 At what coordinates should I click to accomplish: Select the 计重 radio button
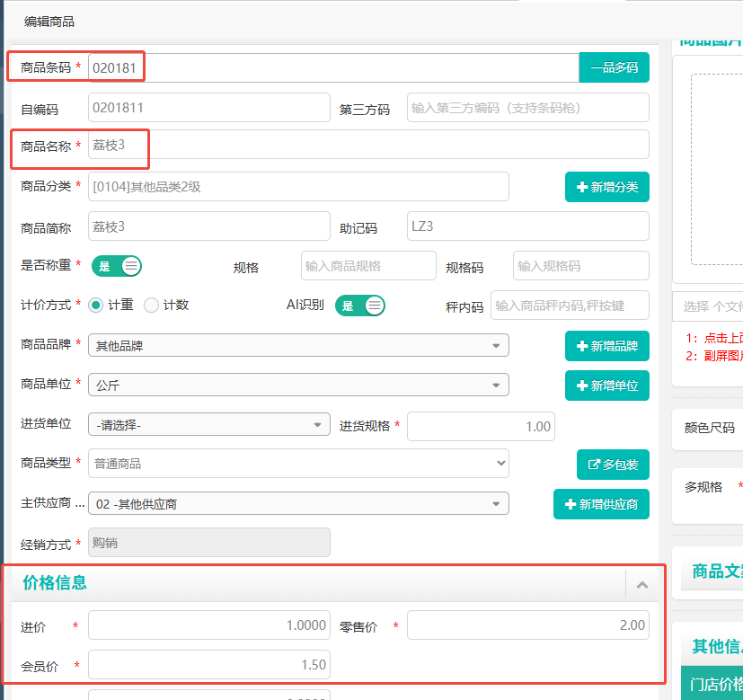[96, 306]
